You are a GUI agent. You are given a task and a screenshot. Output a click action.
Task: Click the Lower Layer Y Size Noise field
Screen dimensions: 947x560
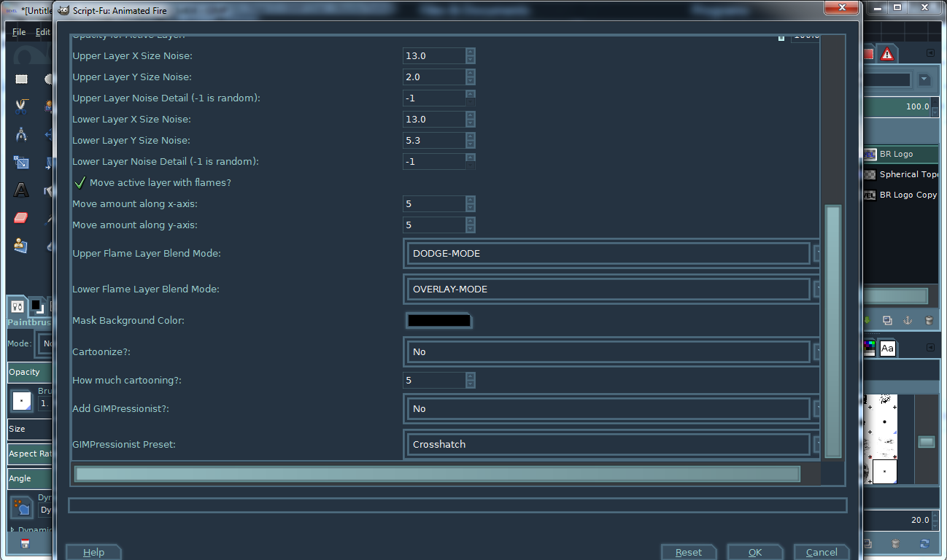(434, 140)
